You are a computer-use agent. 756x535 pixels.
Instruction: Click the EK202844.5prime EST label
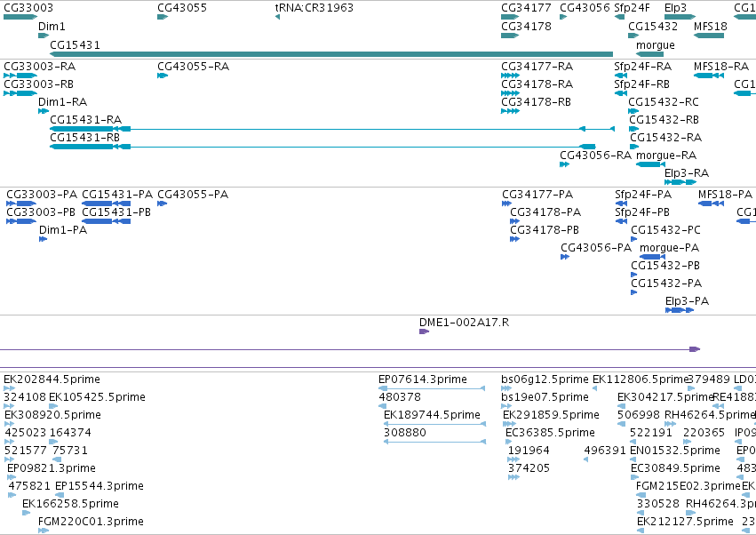tap(52, 379)
